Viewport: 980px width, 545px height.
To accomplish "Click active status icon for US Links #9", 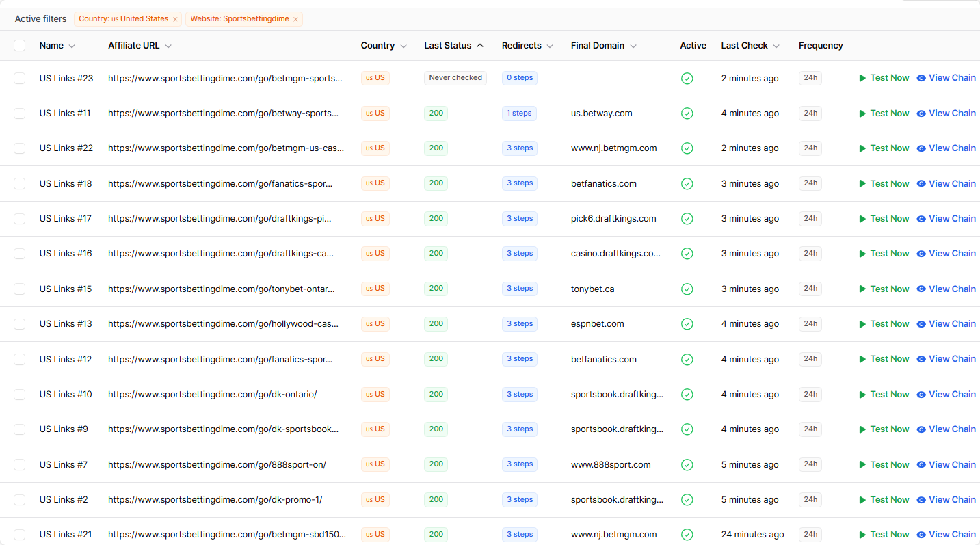I will pyautogui.click(x=687, y=429).
